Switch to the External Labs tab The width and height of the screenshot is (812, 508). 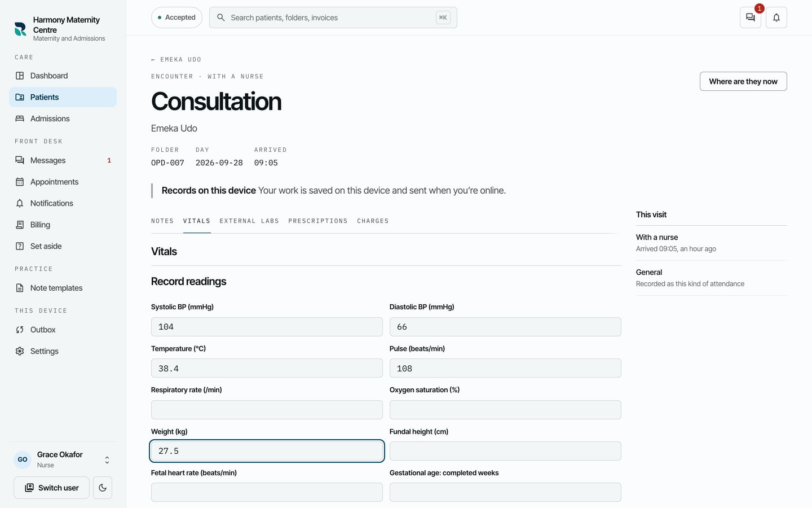[x=249, y=221]
